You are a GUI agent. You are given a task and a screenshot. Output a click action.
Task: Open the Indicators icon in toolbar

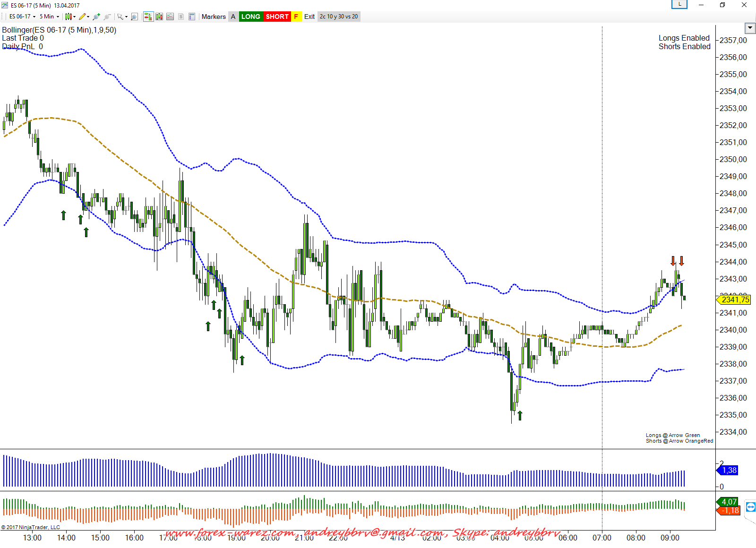170,17
